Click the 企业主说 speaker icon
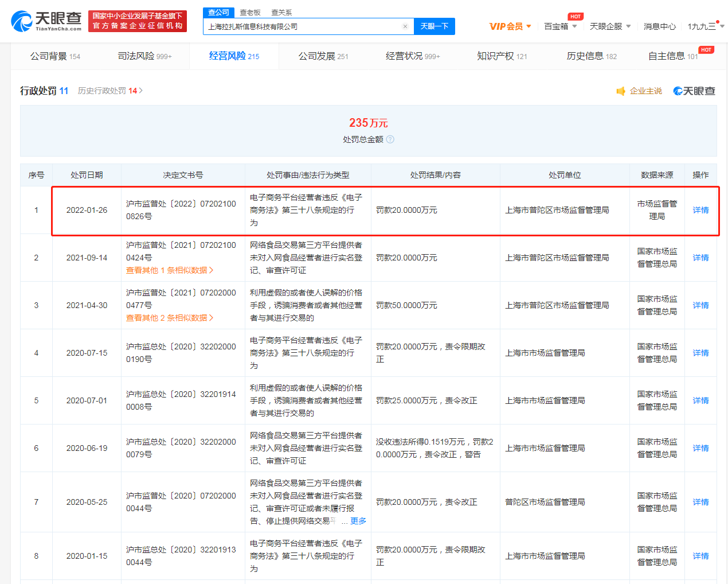The width and height of the screenshot is (728, 584). (x=621, y=91)
